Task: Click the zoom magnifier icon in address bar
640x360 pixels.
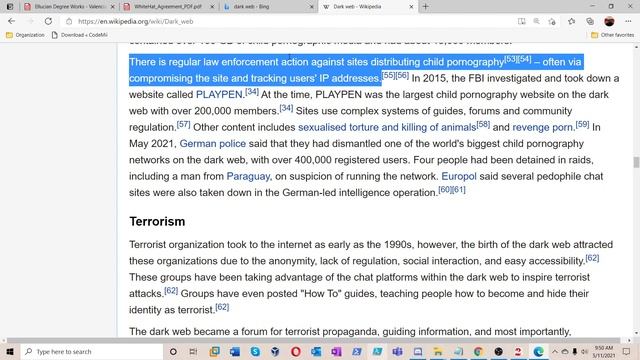Action: (536, 21)
